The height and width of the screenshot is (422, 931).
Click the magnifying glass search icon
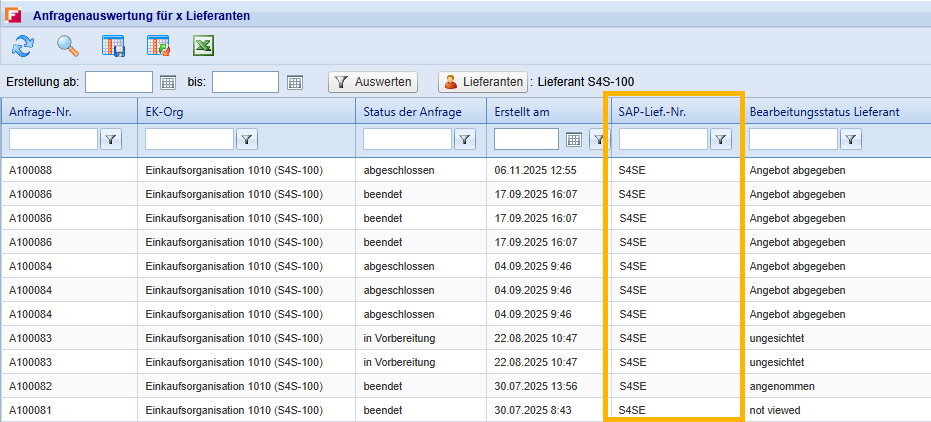[x=67, y=46]
